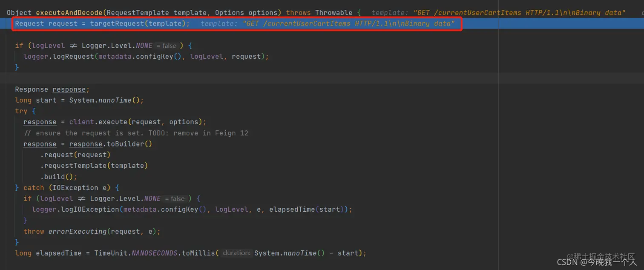Click the Throwable exception type
Viewport: 644px width, 270px height.
click(x=334, y=13)
